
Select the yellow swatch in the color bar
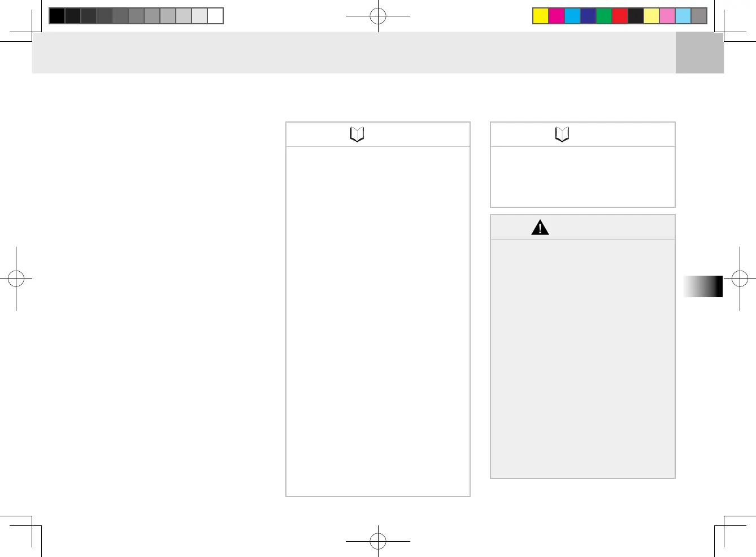(x=541, y=16)
